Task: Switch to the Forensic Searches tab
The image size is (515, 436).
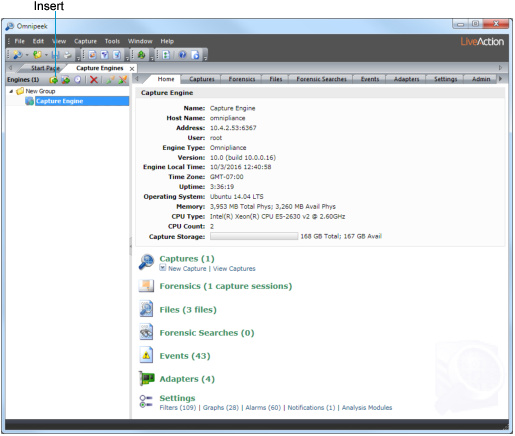Action: [321, 79]
